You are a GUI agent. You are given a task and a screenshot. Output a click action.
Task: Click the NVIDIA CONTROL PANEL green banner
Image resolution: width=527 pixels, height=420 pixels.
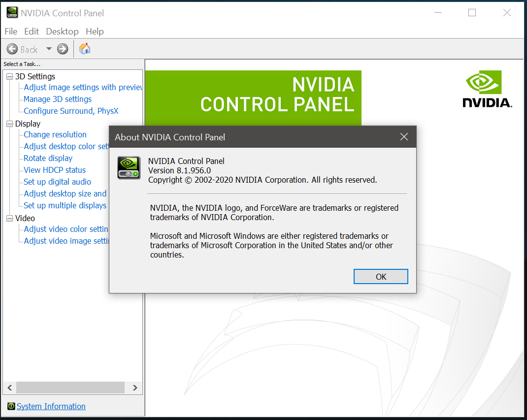pos(254,98)
